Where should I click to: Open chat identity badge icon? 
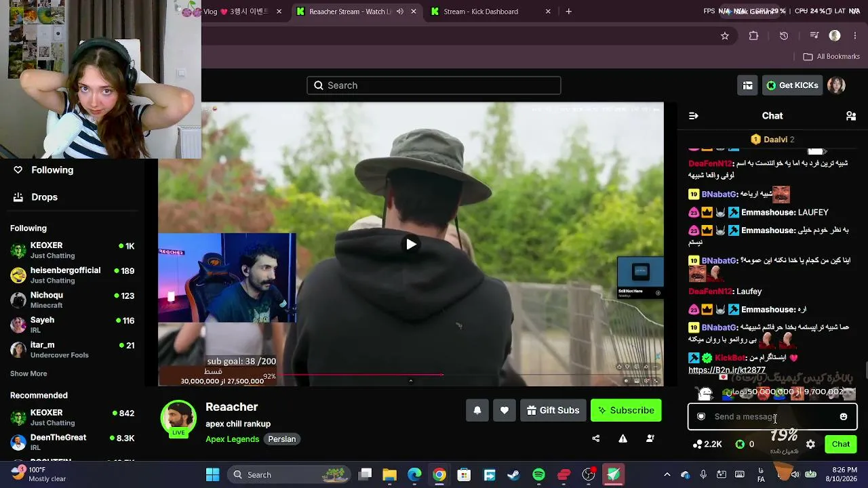[701, 417]
